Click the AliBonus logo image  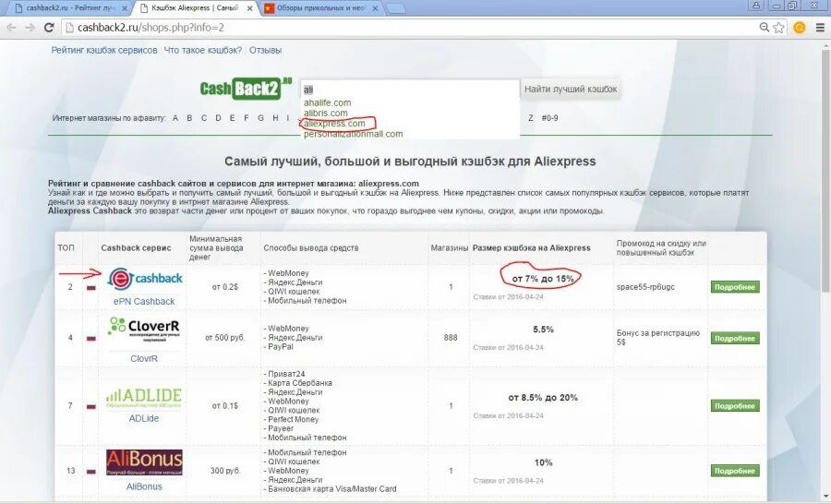coord(144,462)
